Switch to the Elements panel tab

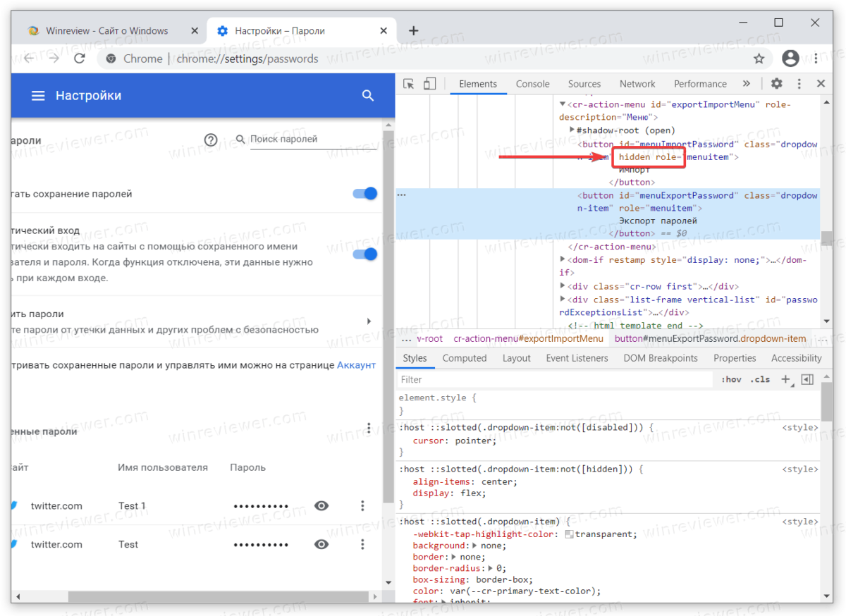(478, 84)
